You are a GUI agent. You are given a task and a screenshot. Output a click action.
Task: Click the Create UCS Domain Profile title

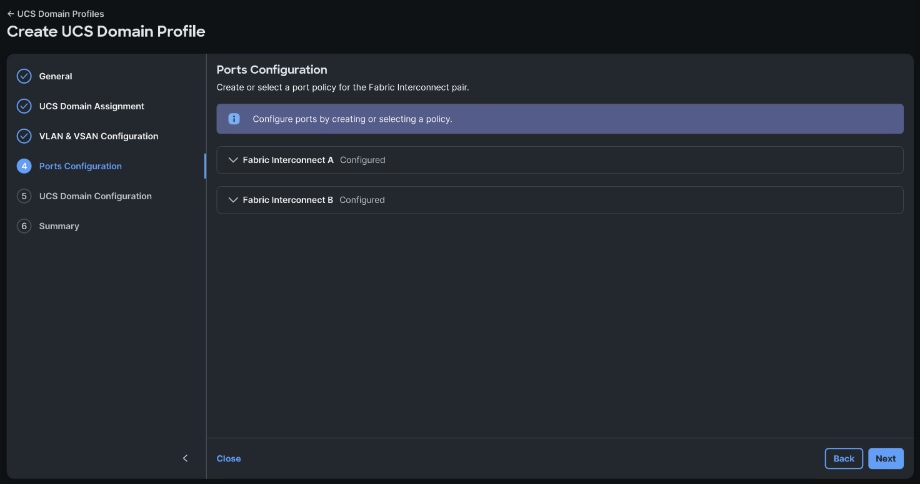point(106,32)
